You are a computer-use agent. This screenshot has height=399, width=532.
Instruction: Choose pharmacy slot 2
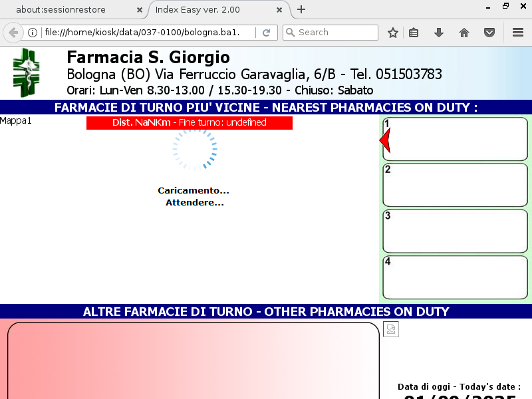point(456,185)
